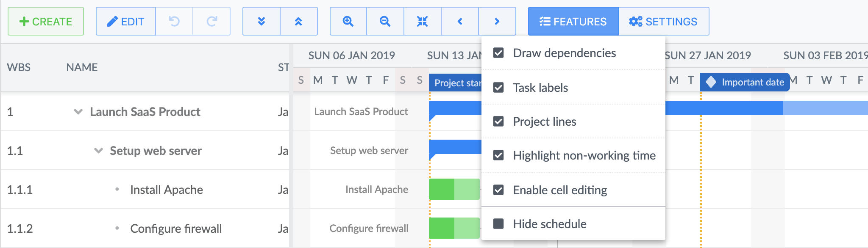
Task: Zoom out of the Gantt timeline
Action: coord(385,21)
